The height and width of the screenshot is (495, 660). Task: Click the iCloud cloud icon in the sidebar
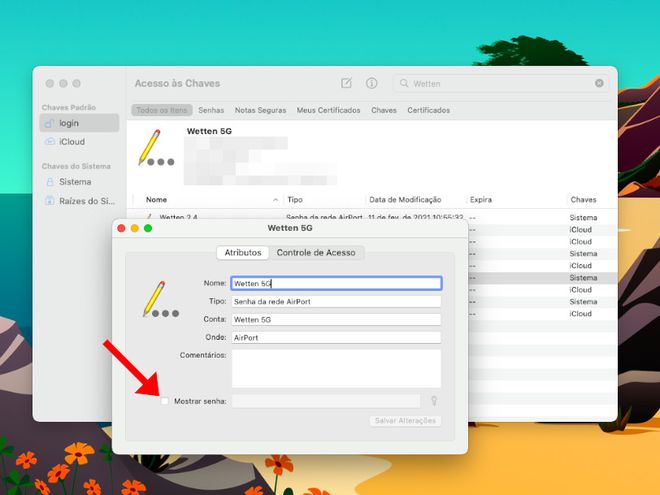[50, 141]
